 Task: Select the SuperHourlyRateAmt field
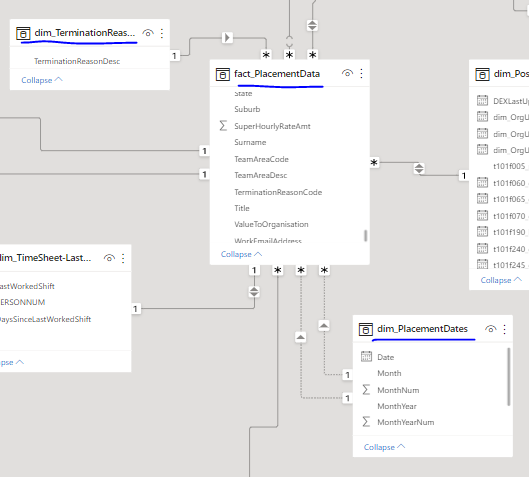272,126
